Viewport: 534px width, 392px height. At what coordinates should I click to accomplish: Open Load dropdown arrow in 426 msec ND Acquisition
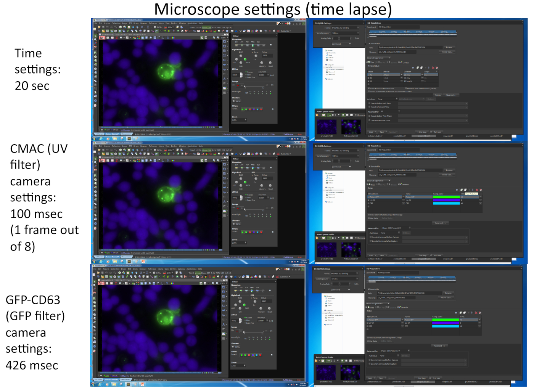tap(375, 378)
